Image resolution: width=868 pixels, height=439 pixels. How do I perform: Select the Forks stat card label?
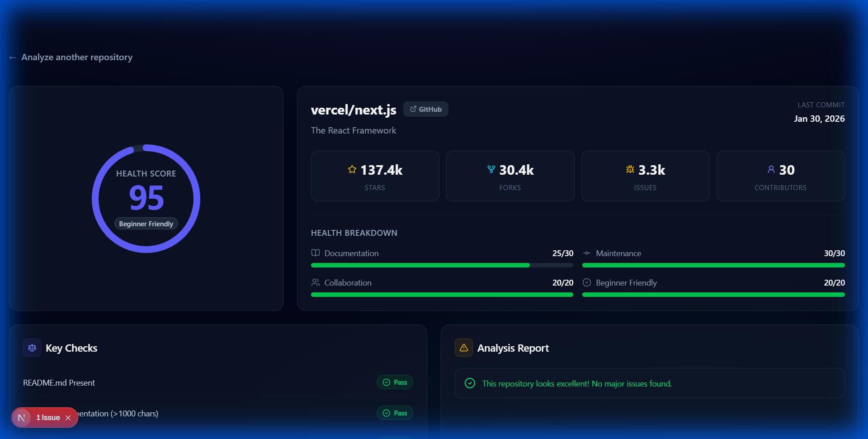pos(510,187)
